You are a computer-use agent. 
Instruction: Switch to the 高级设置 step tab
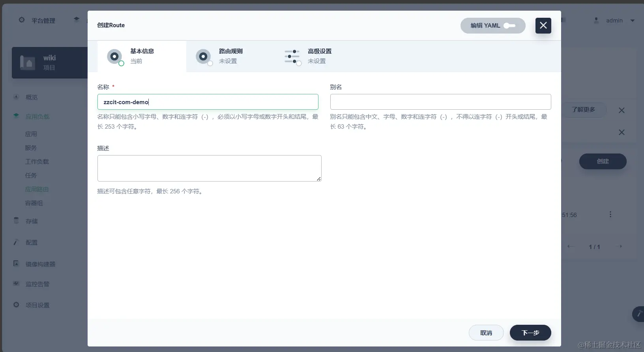coord(319,56)
